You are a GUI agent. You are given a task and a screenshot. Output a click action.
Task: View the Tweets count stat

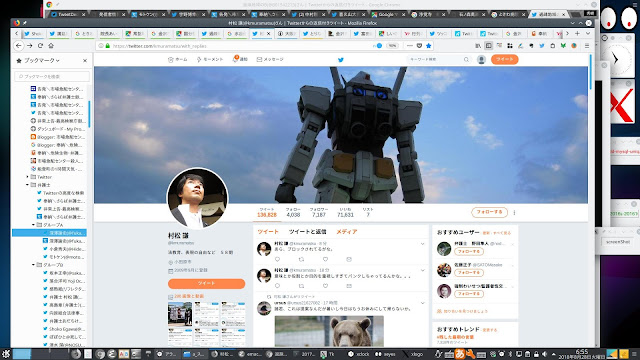click(x=267, y=212)
